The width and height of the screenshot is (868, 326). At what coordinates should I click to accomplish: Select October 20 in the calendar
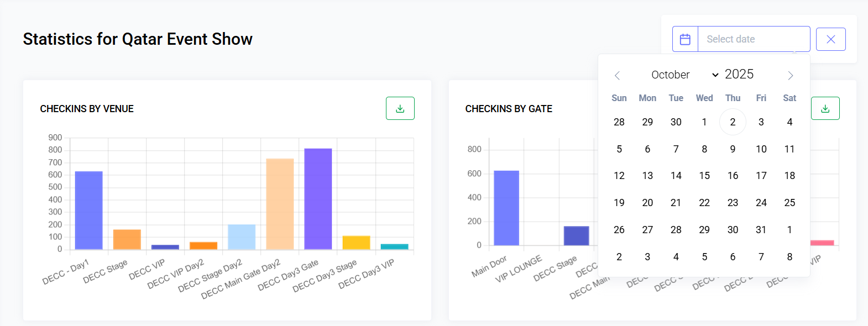(x=647, y=203)
